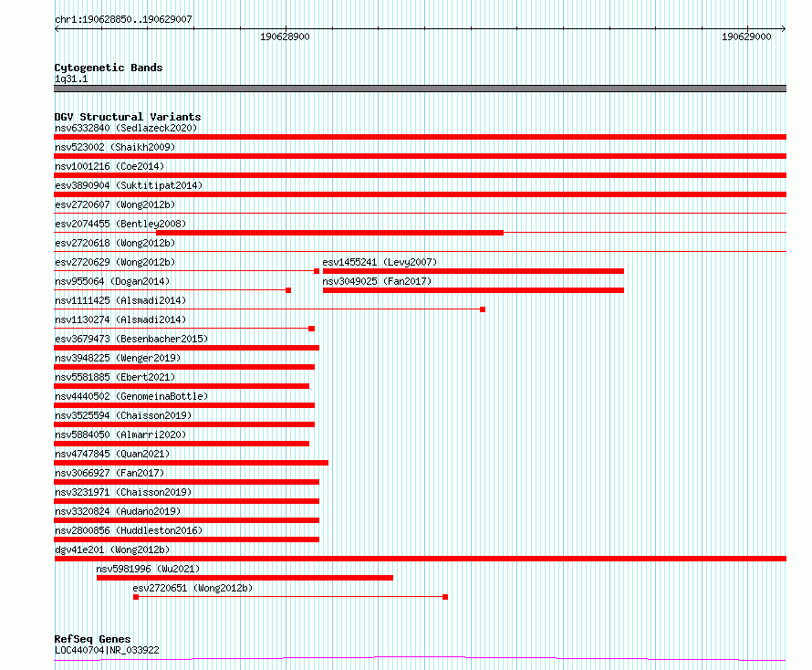Click nsv4747845 (Quan2021) label

click(112, 454)
